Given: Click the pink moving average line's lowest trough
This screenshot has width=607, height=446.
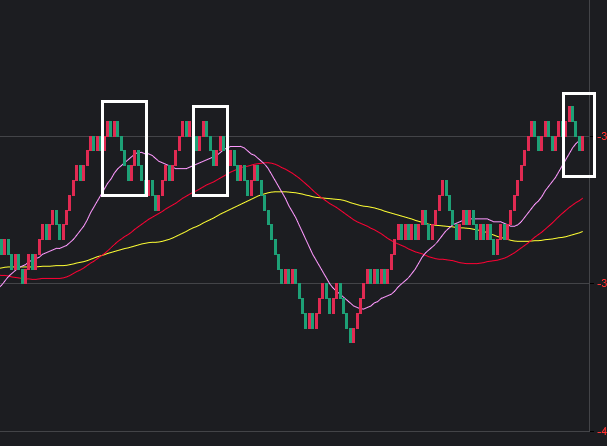Looking at the screenshot, I should 361,309.
